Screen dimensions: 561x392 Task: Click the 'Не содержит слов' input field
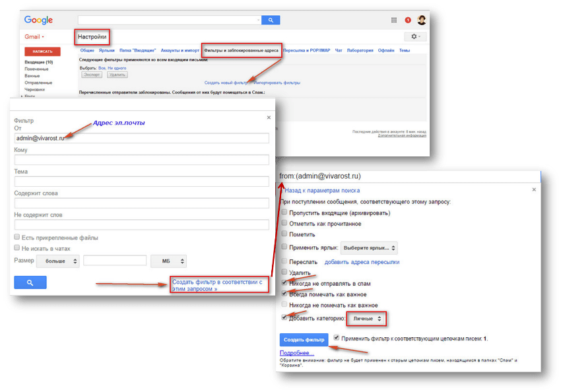coord(142,224)
